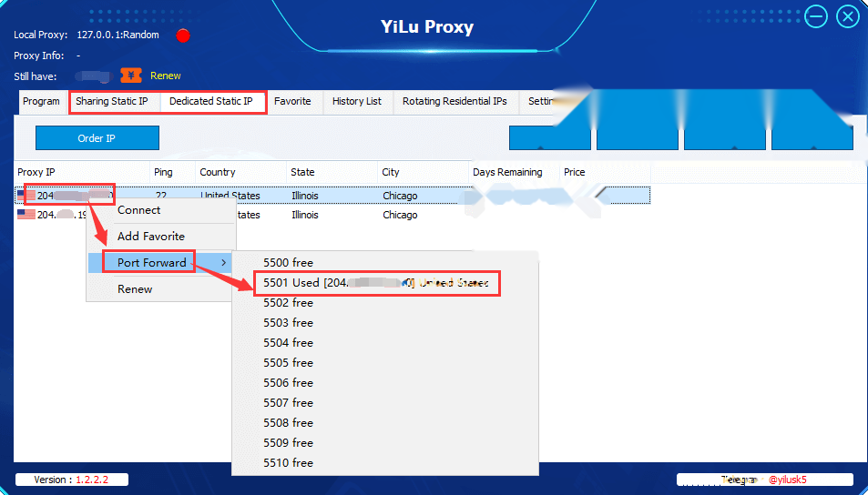Expand the Port Forward submenu arrow
The image size is (868, 495).
(x=224, y=263)
